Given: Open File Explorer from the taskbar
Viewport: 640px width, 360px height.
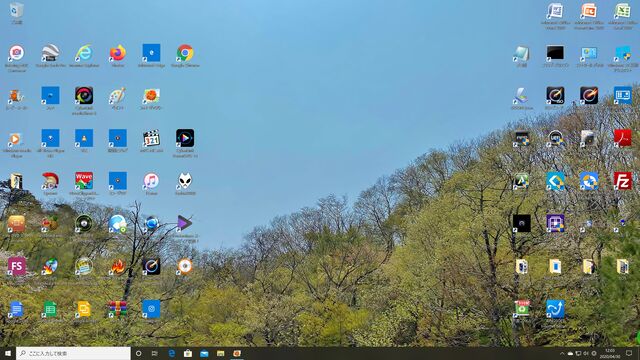Looking at the screenshot, I should (x=220, y=353).
